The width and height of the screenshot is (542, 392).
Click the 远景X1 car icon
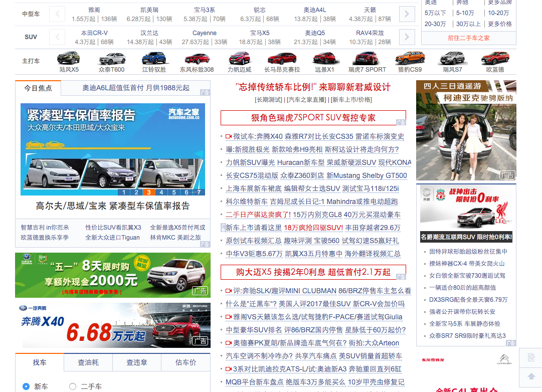(324, 58)
